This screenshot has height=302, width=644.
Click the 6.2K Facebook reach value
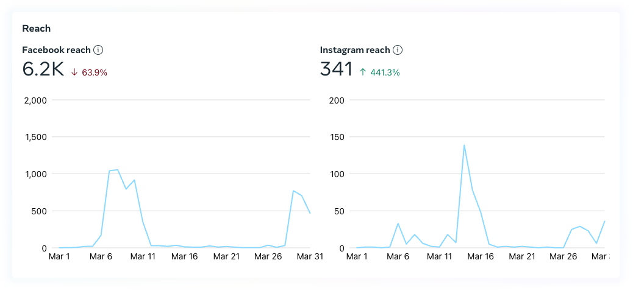pyautogui.click(x=43, y=69)
